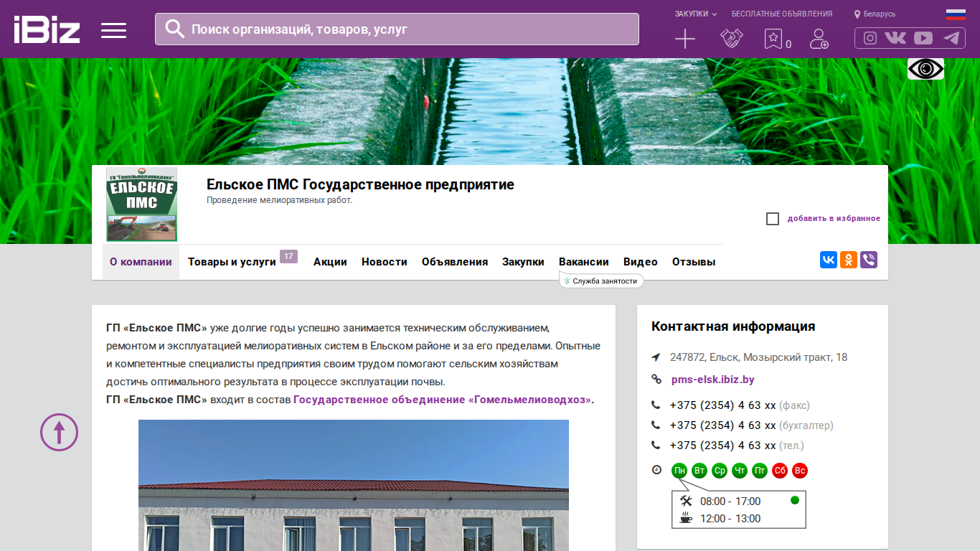Click the 'добавить в избранное' text link

tap(834, 219)
